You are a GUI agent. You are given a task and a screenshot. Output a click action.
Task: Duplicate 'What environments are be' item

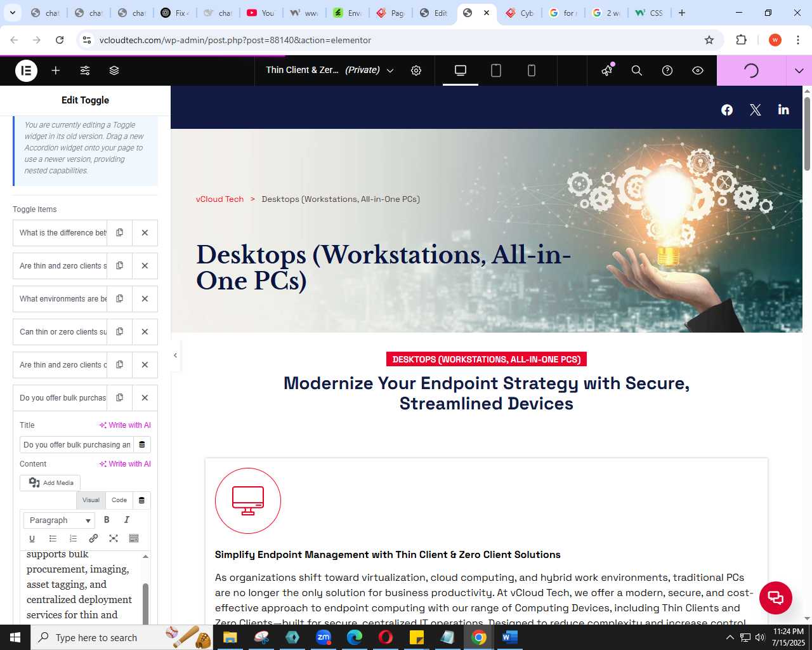[x=119, y=299]
